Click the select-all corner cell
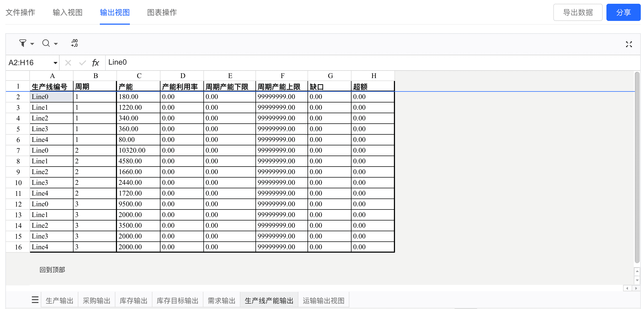Screen dimensions: 644x309 tap(18, 76)
